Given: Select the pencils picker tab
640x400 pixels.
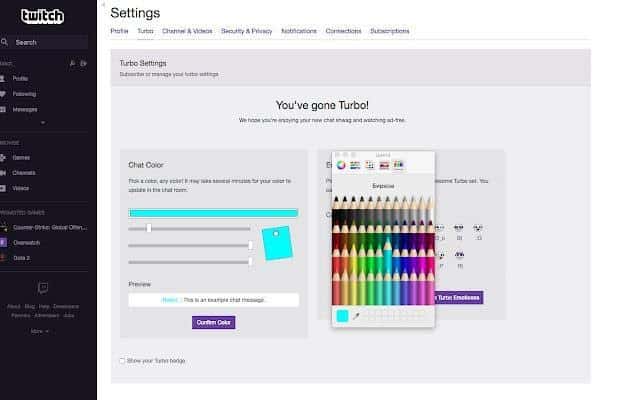Looking at the screenshot, I should click(398, 165).
